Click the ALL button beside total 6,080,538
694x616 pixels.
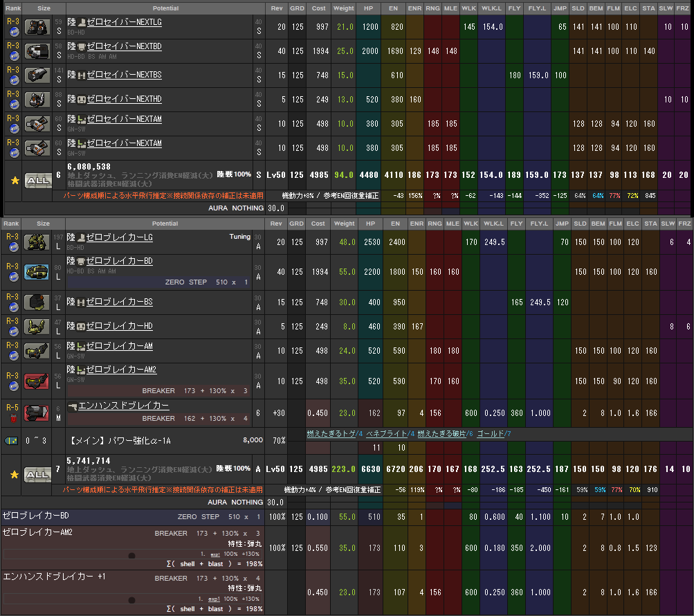click(x=38, y=181)
